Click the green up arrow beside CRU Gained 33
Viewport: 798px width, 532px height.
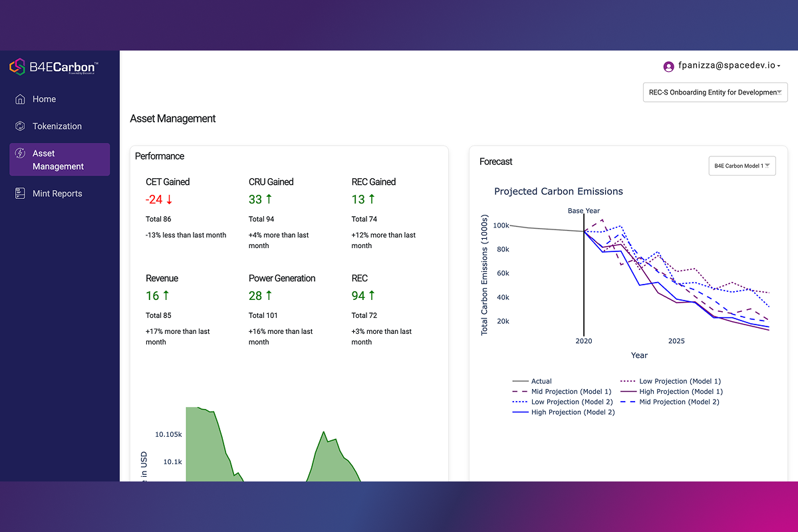pyautogui.click(x=269, y=199)
